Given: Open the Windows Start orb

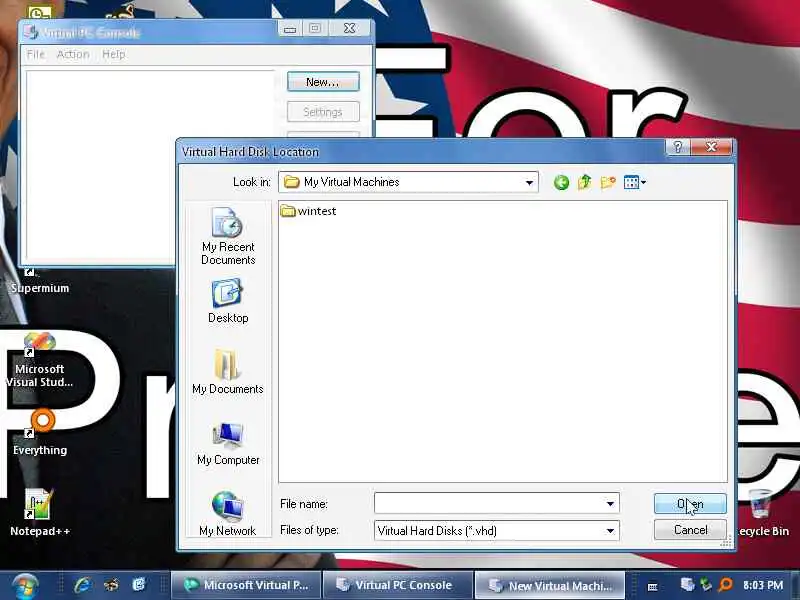Looking at the screenshot, I should point(25,585).
